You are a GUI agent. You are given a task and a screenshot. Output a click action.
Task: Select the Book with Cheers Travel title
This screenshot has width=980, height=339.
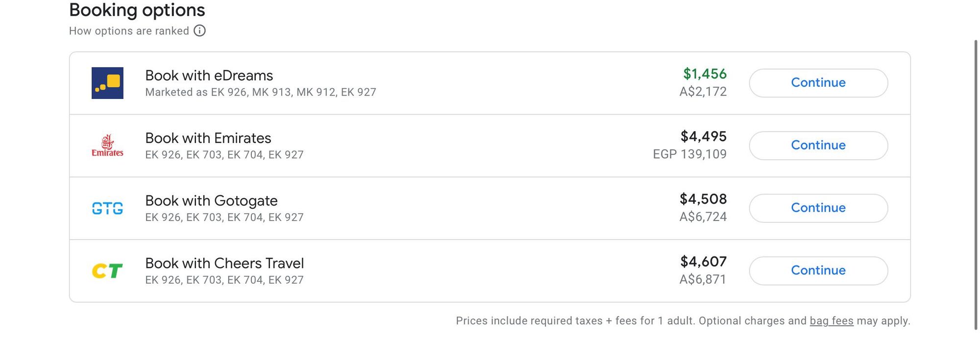click(225, 264)
